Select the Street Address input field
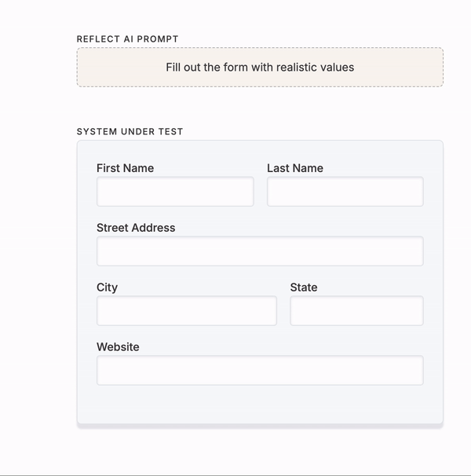This screenshot has height=476, width=471. point(260,251)
